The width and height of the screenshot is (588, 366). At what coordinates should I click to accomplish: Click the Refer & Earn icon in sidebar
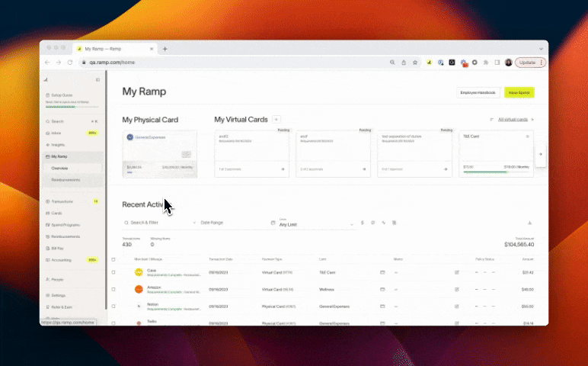[48, 307]
